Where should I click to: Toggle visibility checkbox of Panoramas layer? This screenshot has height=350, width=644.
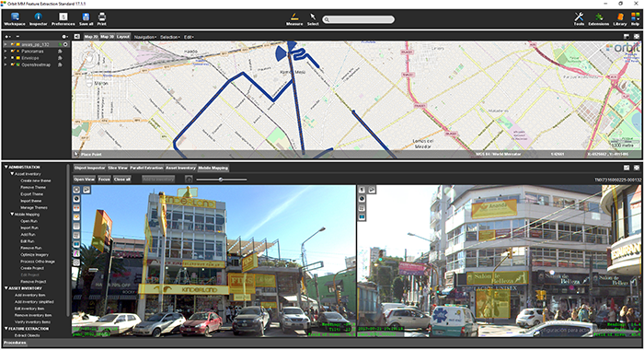tap(13, 52)
